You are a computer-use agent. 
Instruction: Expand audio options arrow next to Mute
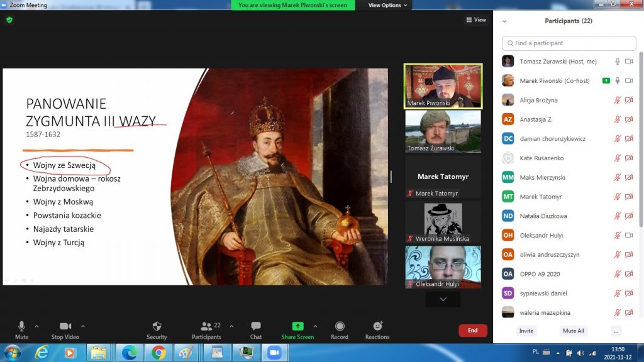pos(36,326)
